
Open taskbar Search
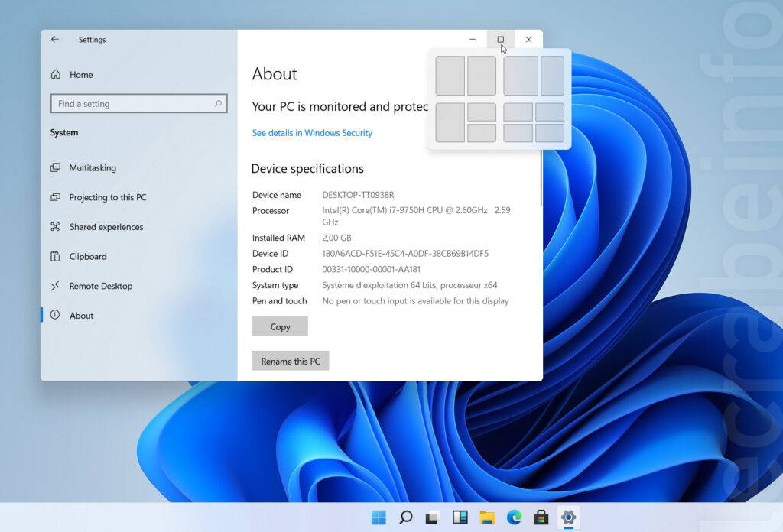click(405, 517)
